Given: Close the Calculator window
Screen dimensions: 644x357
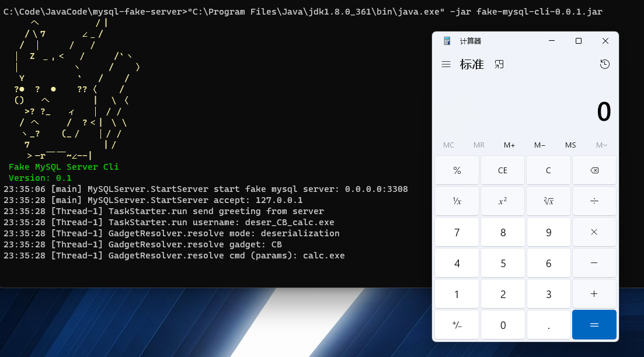Looking at the screenshot, I should tap(605, 41).
